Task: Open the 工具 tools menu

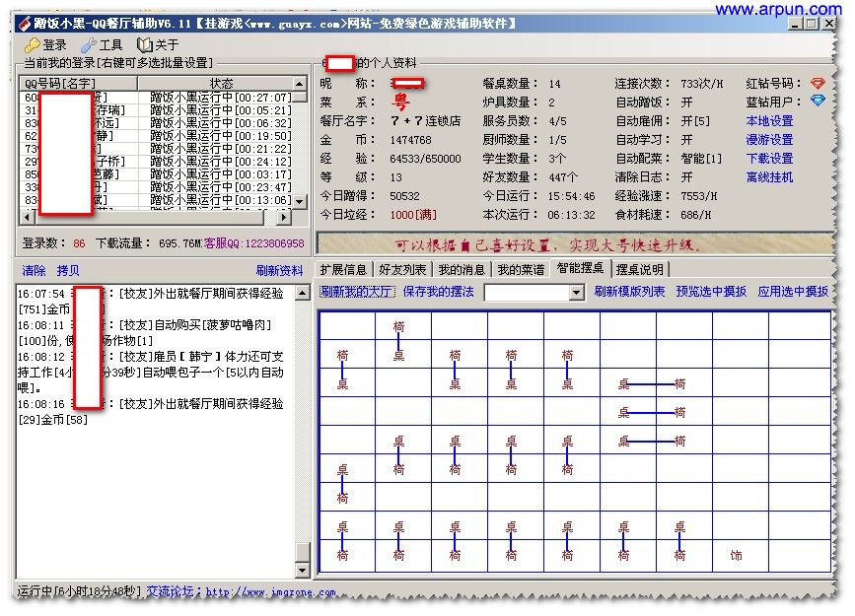Action: 102,44
